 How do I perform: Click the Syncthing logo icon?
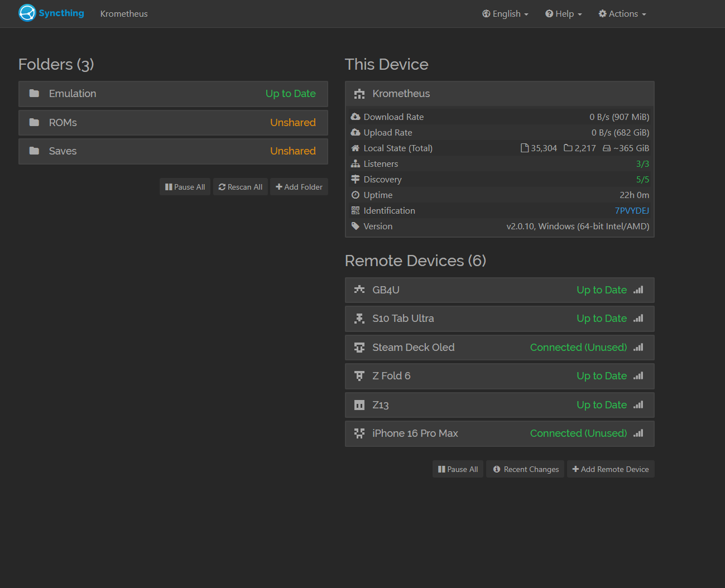27,13
